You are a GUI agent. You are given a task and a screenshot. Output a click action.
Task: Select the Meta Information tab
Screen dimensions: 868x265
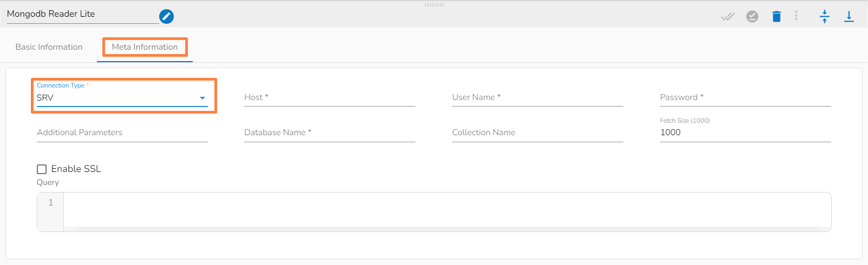[x=145, y=47]
